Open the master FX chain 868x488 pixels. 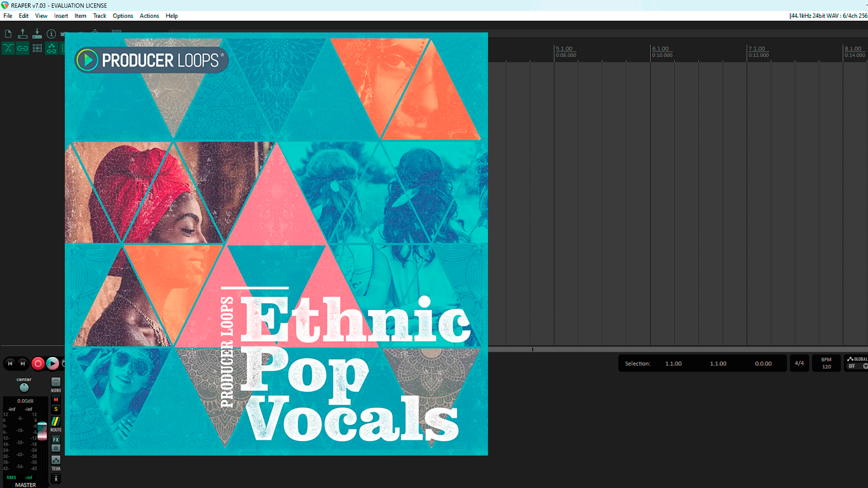click(x=56, y=440)
